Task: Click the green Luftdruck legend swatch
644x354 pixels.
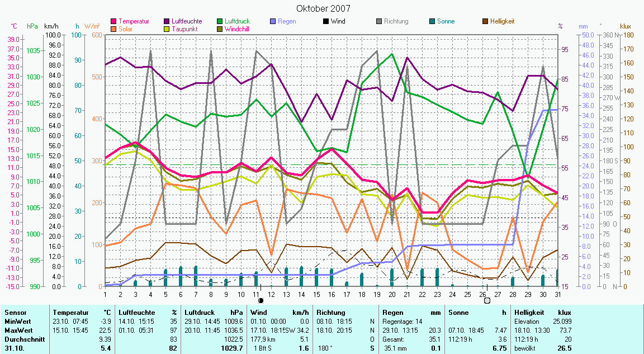Action: (x=220, y=21)
